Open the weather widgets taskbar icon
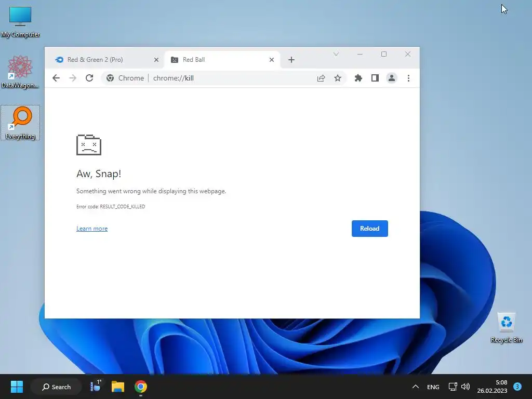Viewport: 532px width, 399px height. pyautogui.click(x=96, y=387)
